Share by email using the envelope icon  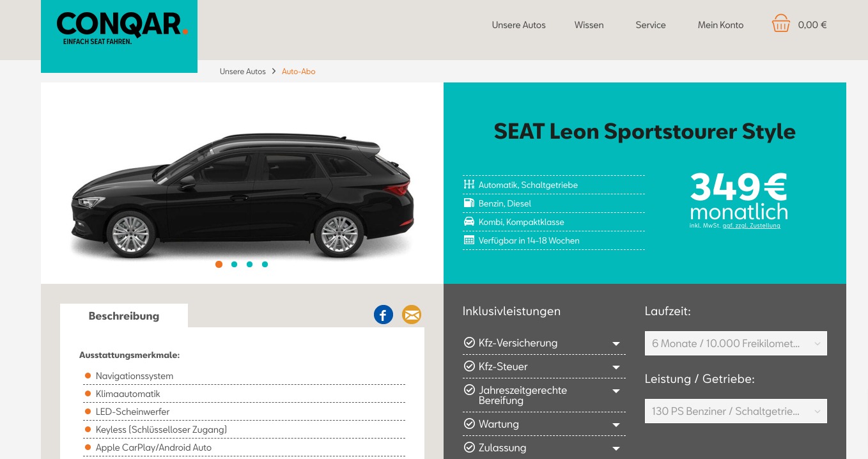point(412,315)
